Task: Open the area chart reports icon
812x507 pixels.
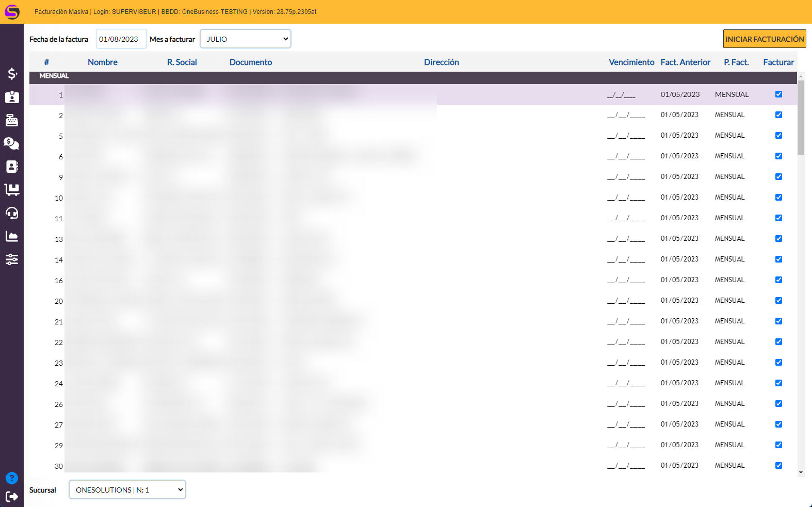Action: pos(12,236)
